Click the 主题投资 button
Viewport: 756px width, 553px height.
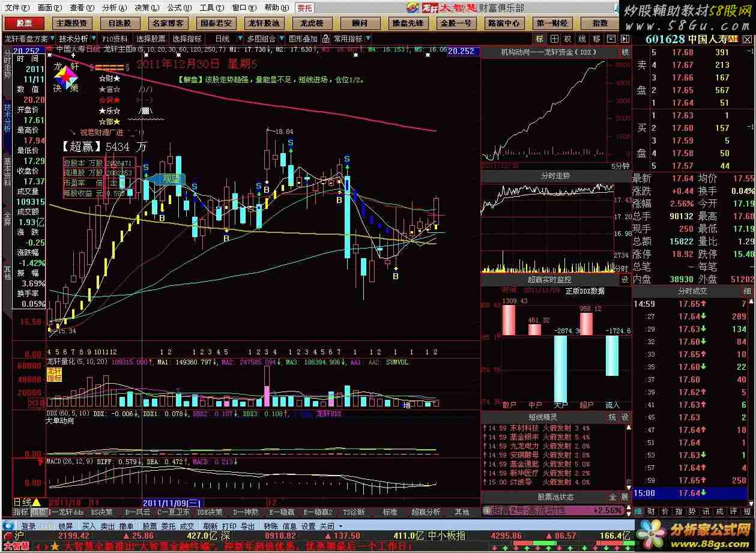[x=71, y=23]
